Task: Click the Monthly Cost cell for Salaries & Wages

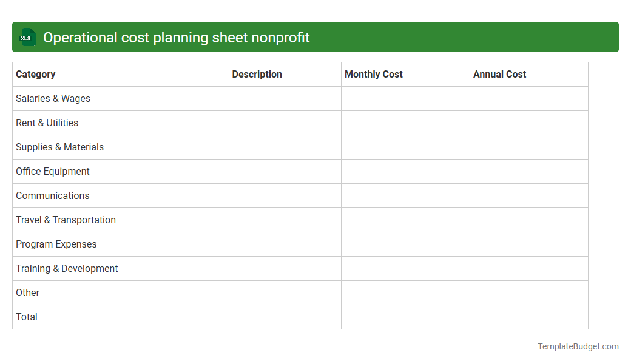Action: [x=405, y=98]
